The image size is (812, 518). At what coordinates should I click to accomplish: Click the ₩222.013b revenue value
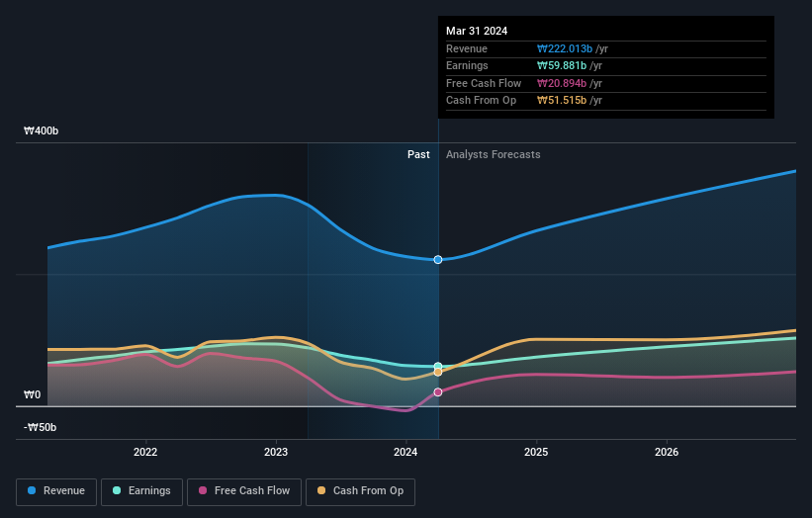(565, 48)
